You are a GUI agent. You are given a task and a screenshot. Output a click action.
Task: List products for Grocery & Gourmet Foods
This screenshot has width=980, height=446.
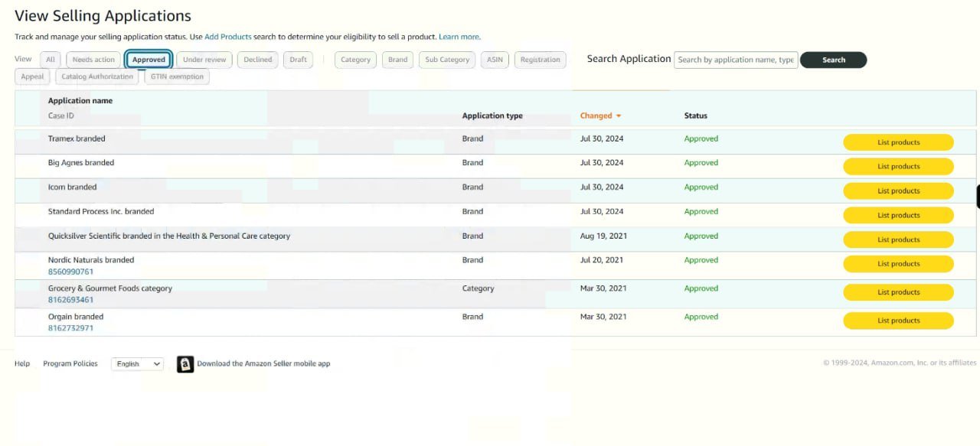[899, 292]
